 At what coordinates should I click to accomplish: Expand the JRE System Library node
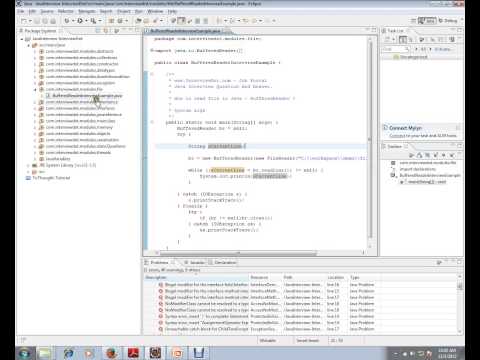[x=28, y=165]
